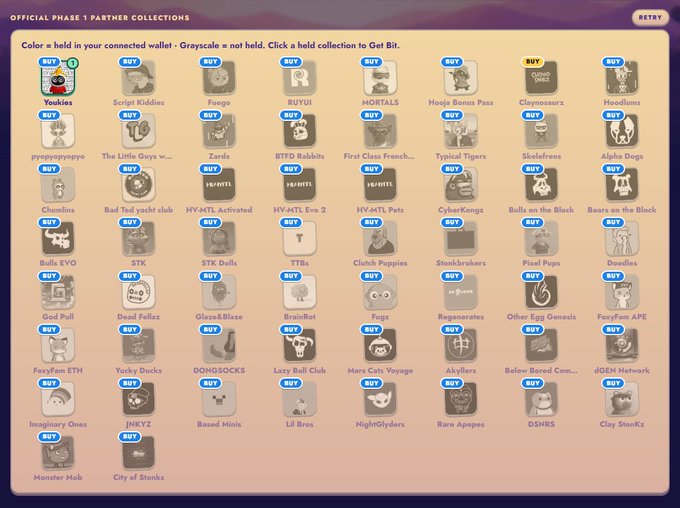Click the yellow BUY badge on Claynosaurz
The height and width of the screenshot is (508, 680).
(x=533, y=62)
